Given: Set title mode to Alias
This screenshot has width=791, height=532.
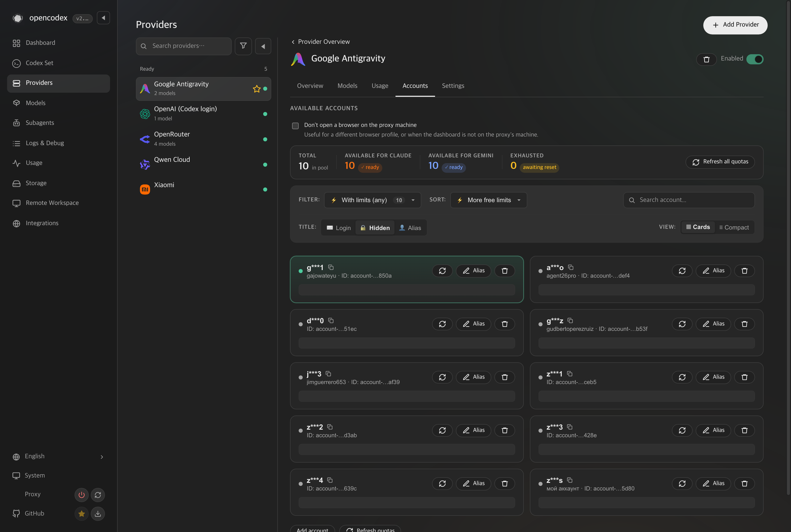Looking at the screenshot, I should tap(410, 228).
